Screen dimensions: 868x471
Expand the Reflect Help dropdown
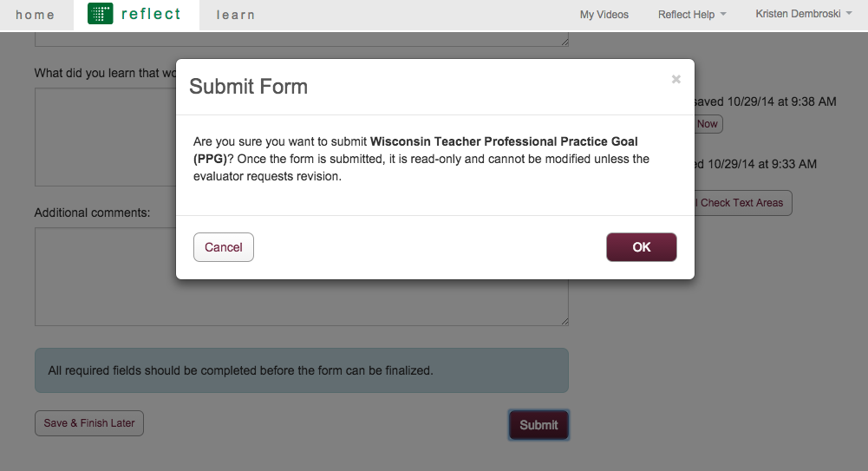tap(692, 15)
